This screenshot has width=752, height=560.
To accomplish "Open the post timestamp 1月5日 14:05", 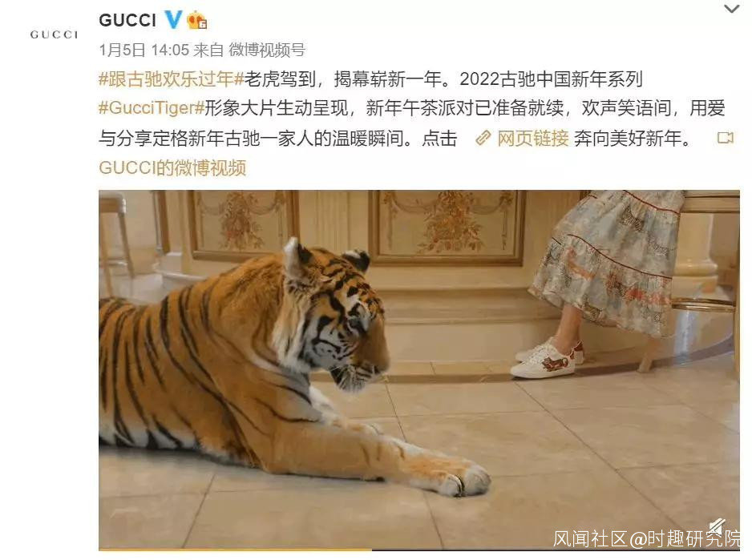I will pos(144,50).
